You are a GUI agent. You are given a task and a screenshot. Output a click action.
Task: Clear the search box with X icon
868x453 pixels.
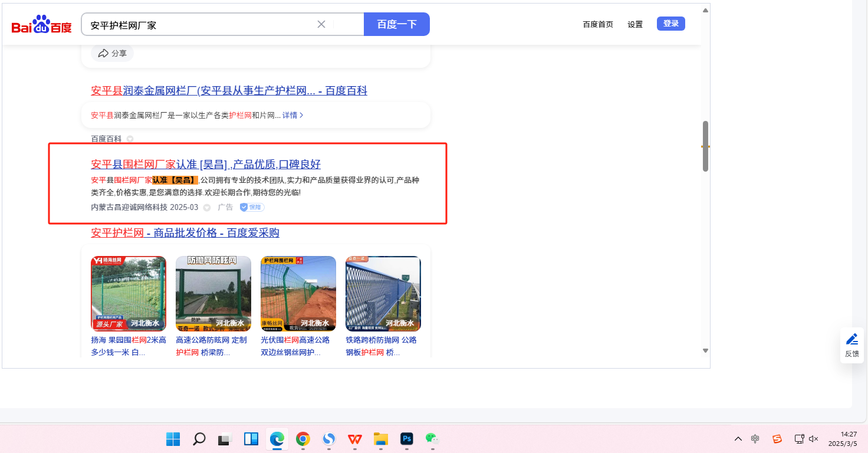[x=321, y=24]
